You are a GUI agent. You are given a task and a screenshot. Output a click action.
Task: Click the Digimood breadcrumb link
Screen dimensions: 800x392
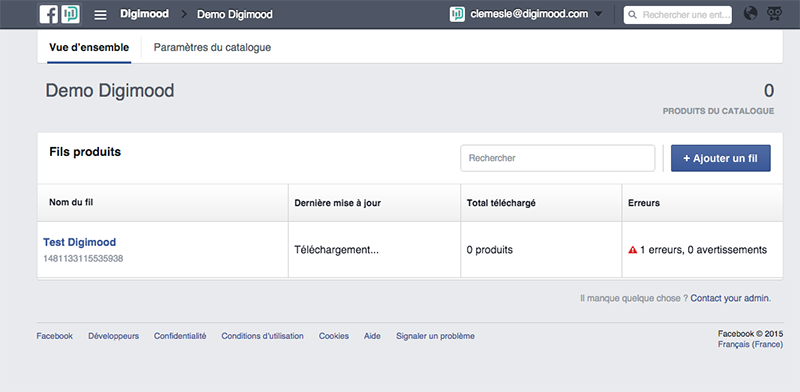pos(144,14)
